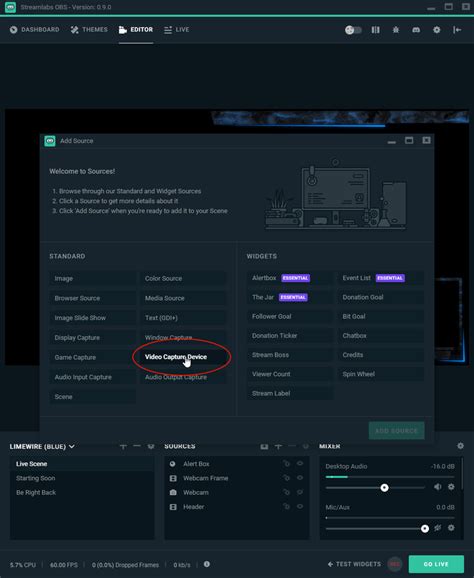Toggle Webcam source visibility
Viewport: 474px width, 578px height.
(300, 492)
